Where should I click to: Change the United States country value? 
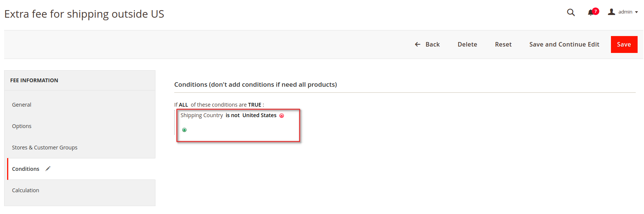click(259, 115)
